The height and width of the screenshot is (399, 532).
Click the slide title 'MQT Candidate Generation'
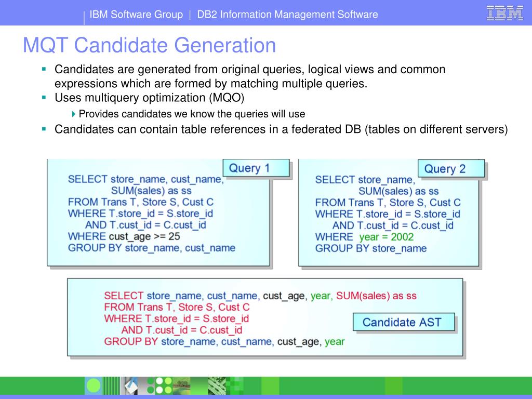[149, 45]
